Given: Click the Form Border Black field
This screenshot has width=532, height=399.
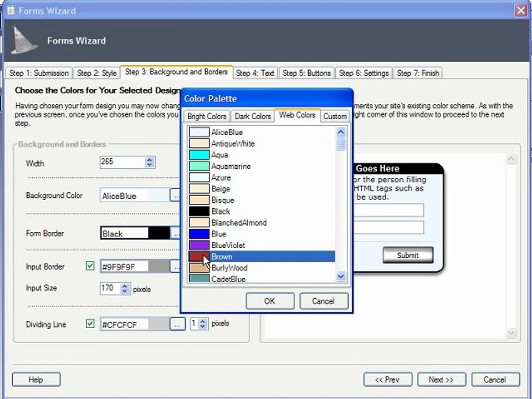Looking at the screenshot, I should point(135,233).
